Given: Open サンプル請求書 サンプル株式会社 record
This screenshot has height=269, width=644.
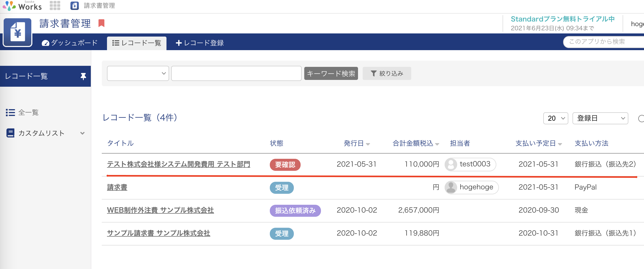Looking at the screenshot, I should 159,233.
